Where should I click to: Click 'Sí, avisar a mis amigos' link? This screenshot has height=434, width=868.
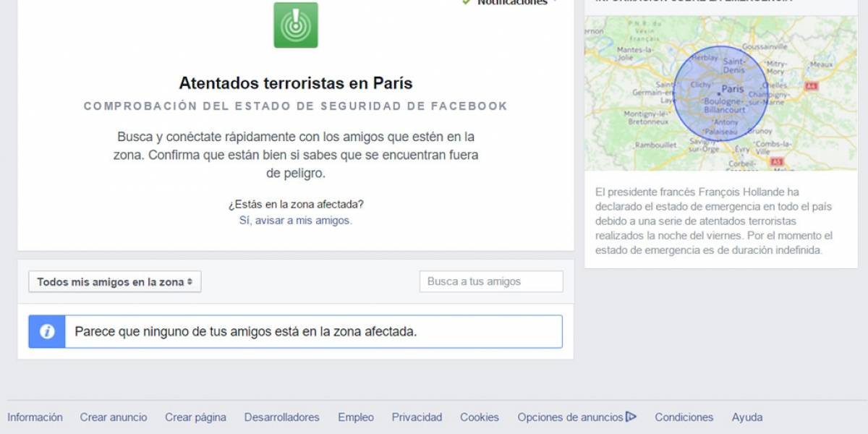click(x=296, y=221)
